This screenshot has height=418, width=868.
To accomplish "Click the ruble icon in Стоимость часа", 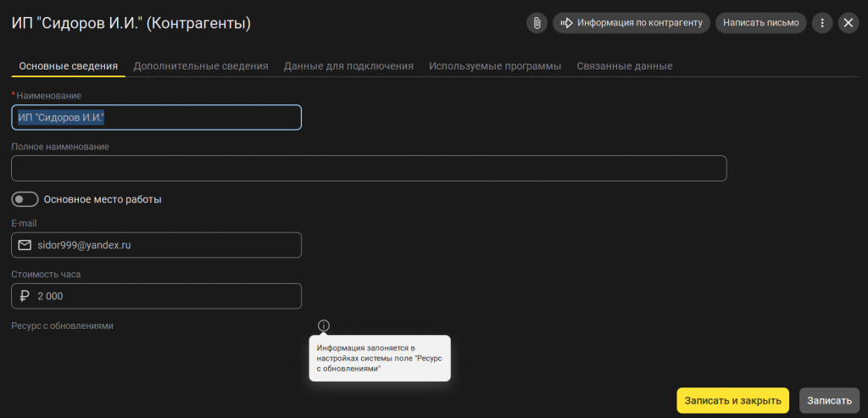I will tap(25, 296).
